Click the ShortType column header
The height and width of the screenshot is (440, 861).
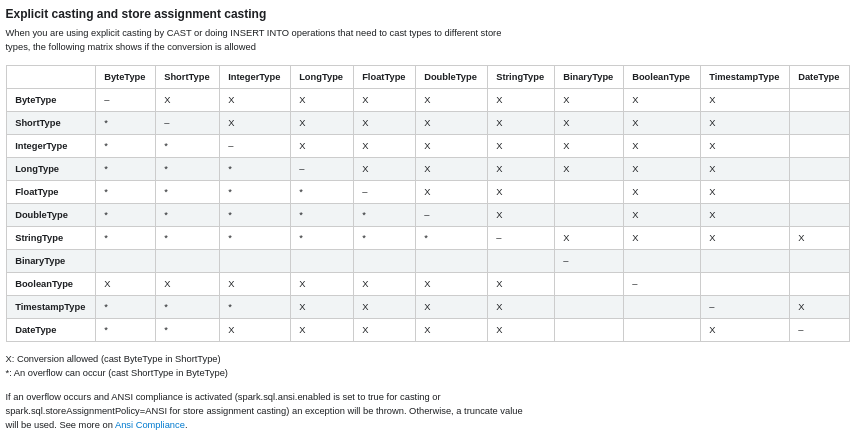187,77
